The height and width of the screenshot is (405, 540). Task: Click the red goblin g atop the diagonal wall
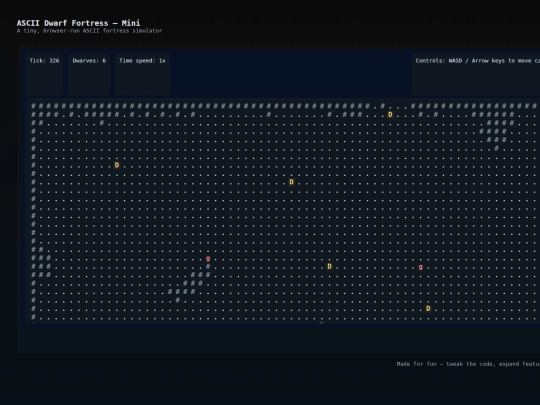click(208, 258)
